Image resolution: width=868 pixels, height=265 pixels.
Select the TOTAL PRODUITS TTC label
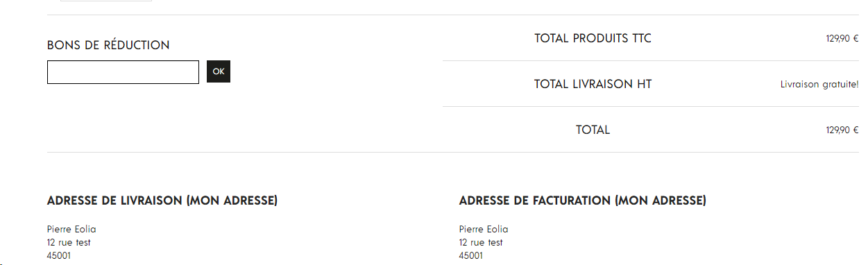click(593, 38)
